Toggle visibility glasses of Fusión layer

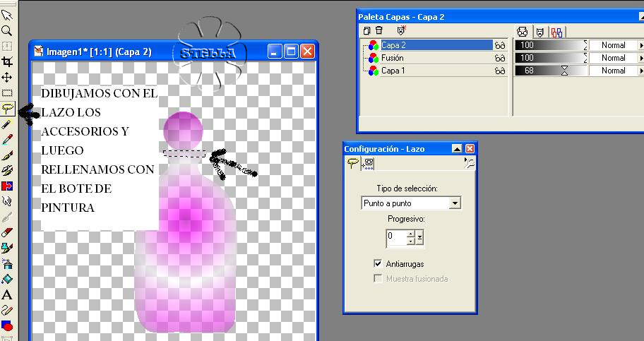(x=500, y=59)
